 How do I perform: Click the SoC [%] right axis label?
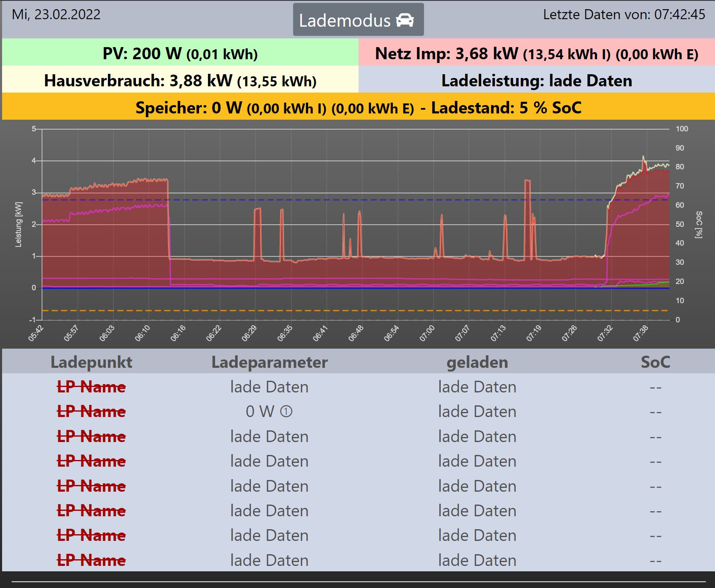click(x=699, y=224)
